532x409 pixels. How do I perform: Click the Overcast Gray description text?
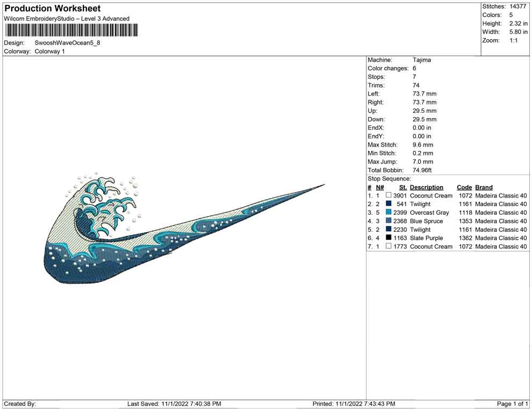(429, 213)
